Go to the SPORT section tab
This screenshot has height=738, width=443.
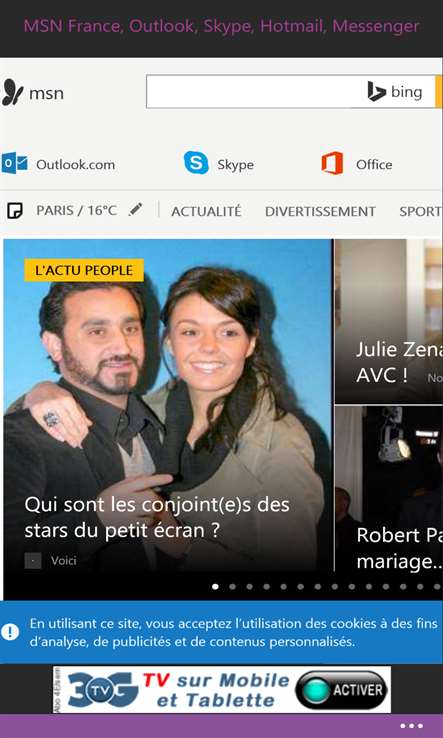tap(420, 211)
